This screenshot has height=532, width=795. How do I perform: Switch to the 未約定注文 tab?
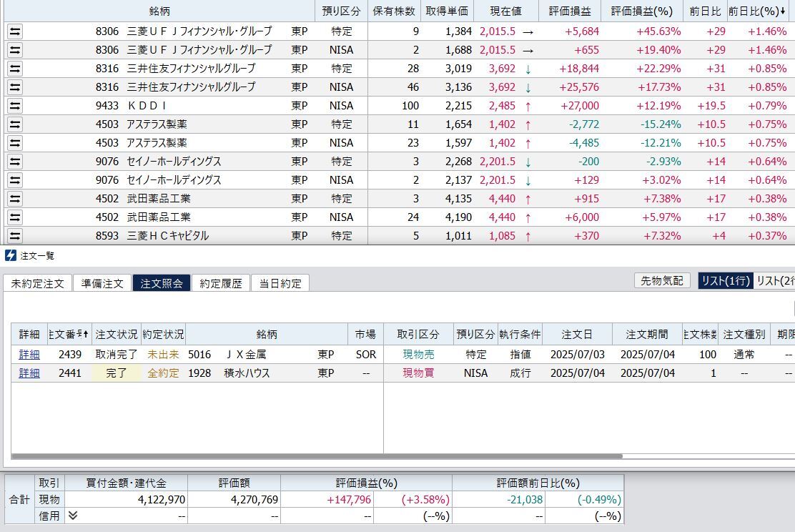(37, 283)
